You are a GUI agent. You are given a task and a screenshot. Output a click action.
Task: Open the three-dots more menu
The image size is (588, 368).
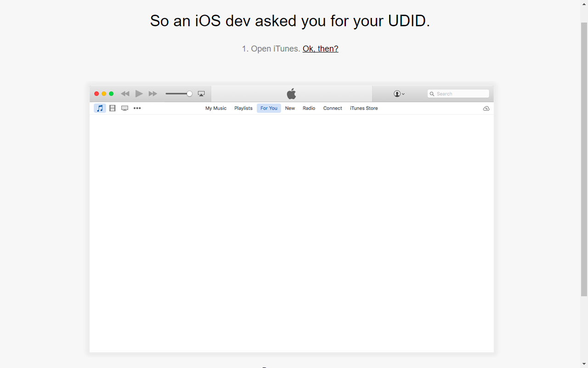[137, 108]
